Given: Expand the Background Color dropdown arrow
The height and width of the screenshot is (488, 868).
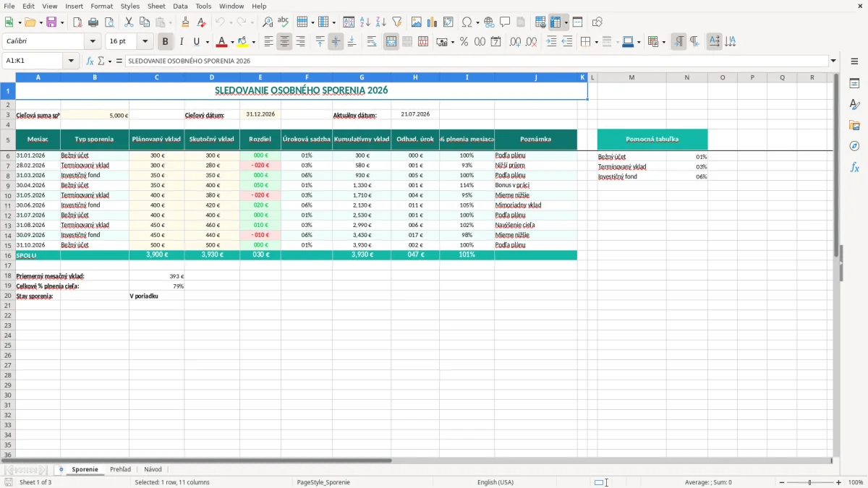Looking at the screenshot, I should (254, 42).
